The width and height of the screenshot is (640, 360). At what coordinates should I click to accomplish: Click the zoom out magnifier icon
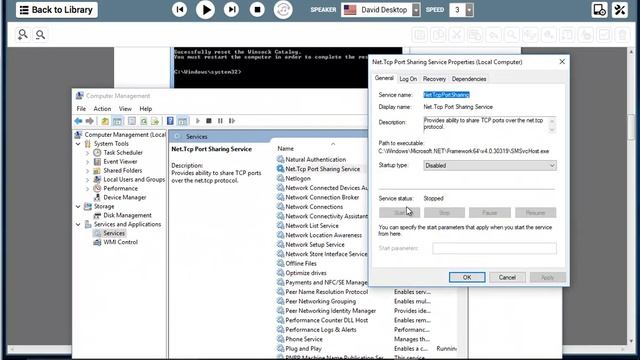click(40, 35)
